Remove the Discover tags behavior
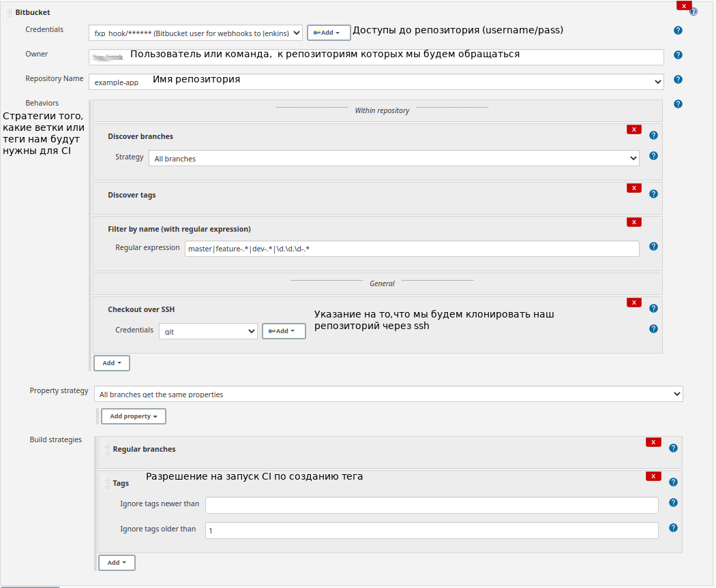716x588 pixels. click(633, 187)
